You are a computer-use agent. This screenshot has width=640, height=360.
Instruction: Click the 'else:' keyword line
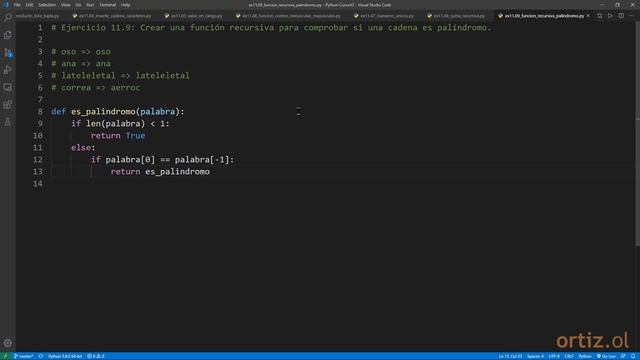point(83,147)
